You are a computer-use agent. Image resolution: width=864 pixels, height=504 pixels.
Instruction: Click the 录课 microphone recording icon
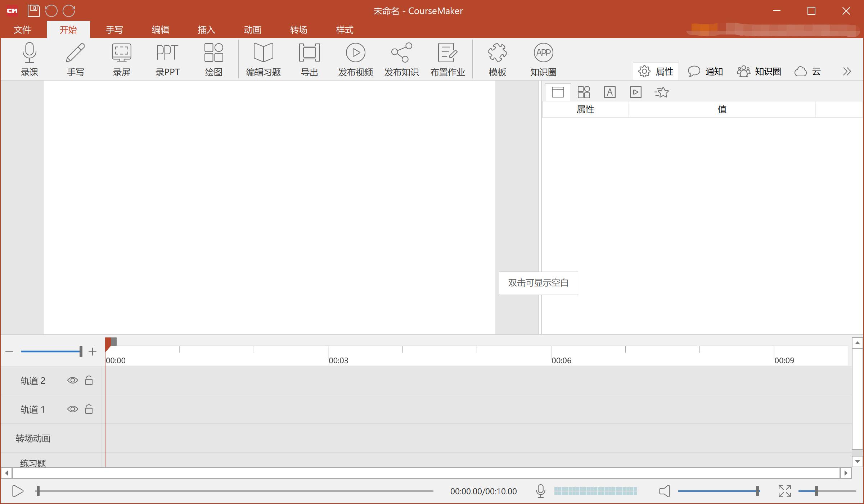click(29, 53)
